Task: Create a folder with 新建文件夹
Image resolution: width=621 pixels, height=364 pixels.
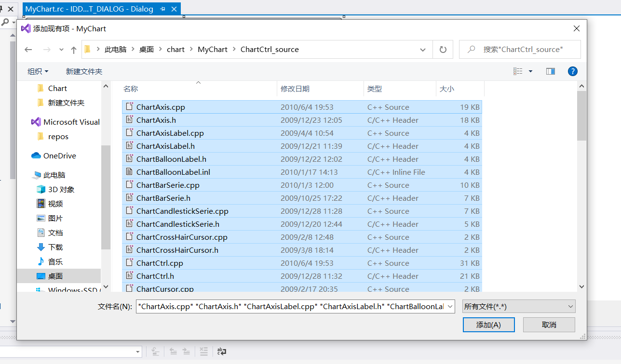Action: (x=84, y=71)
